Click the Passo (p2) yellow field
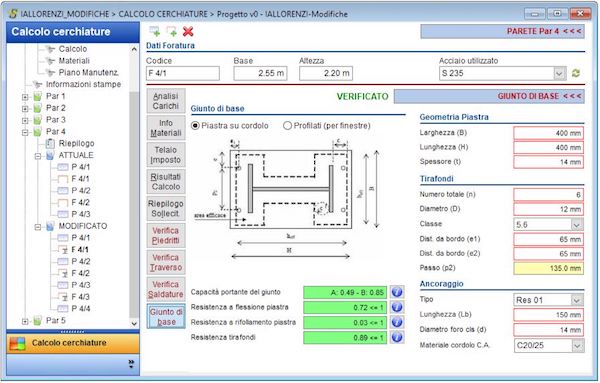Image resolution: width=600 pixels, height=383 pixels. pyautogui.click(x=548, y=268)
